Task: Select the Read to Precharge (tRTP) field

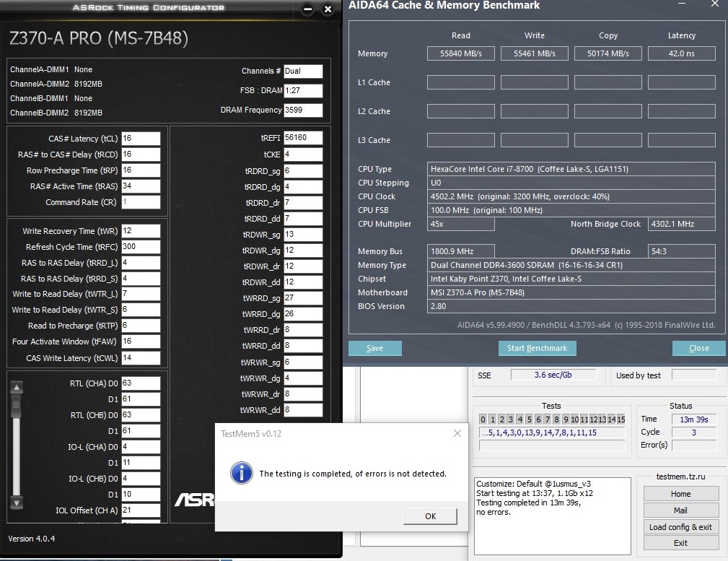Action: click(141, 326)
